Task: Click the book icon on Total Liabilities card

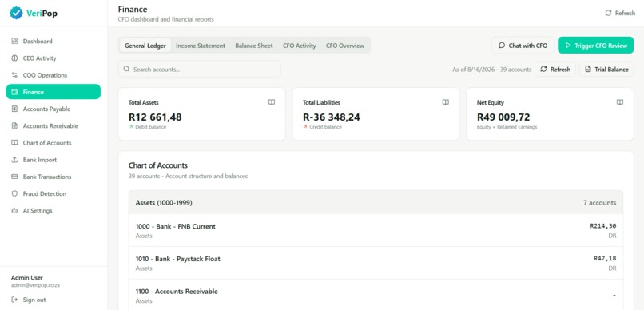Action: [x=446, y=102]
